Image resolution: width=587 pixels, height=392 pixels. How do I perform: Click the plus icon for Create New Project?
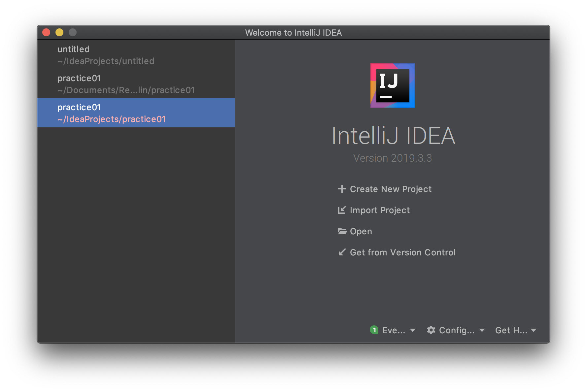tap(342, 189)
